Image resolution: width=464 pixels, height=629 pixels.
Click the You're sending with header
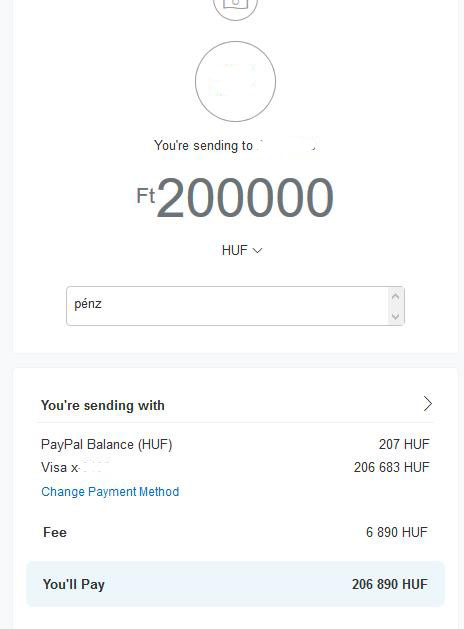pyautogui.click(x=103, y=405)
